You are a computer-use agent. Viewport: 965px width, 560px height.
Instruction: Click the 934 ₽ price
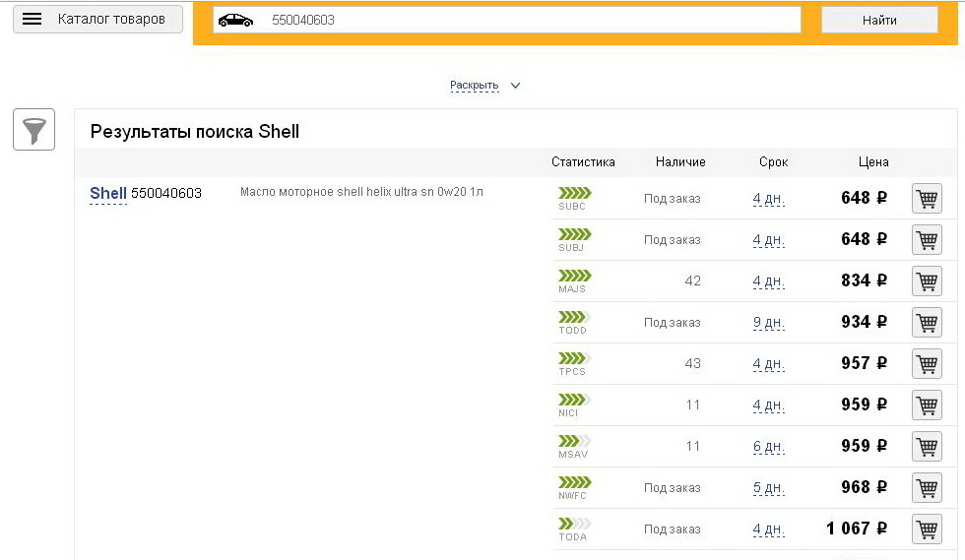(865, 322)
